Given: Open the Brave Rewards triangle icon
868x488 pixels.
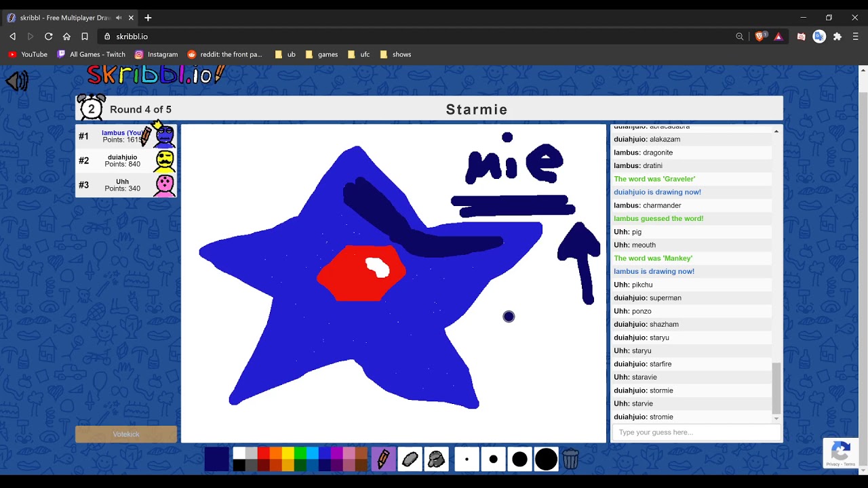Looking at the screenshot, I should [x=778, y=37].
